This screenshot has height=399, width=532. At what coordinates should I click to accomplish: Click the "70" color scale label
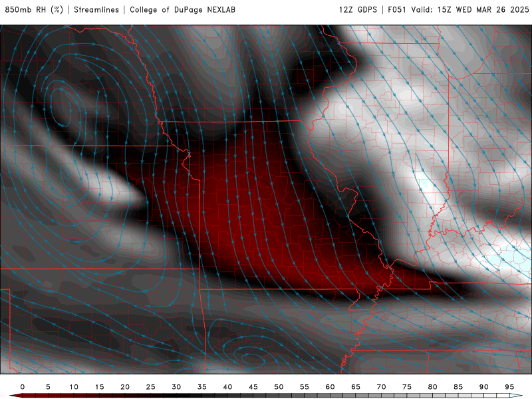click(x=381, y=387)
